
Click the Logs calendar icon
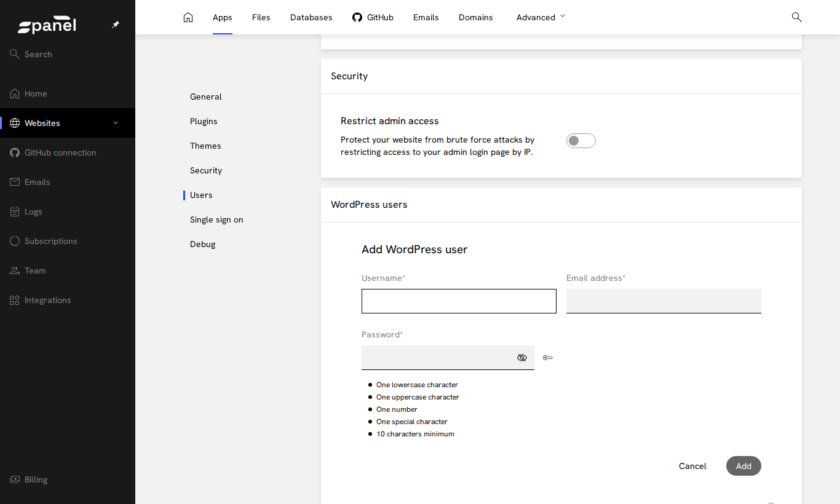click(15, 211)
